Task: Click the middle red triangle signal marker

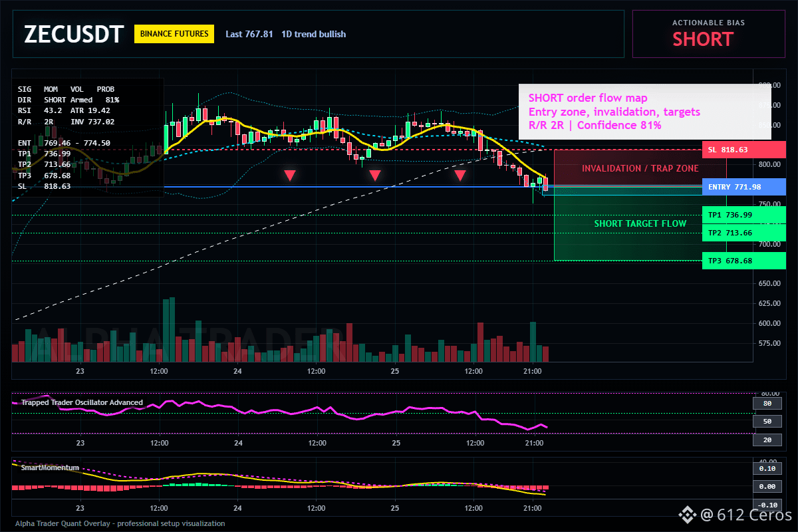Action: (375, 176)
